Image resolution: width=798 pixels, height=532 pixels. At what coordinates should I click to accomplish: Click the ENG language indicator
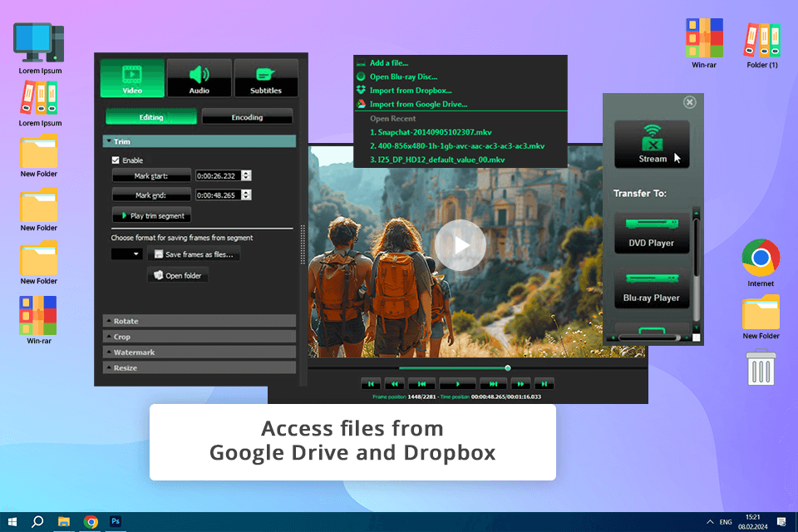[x=726, y=522]
